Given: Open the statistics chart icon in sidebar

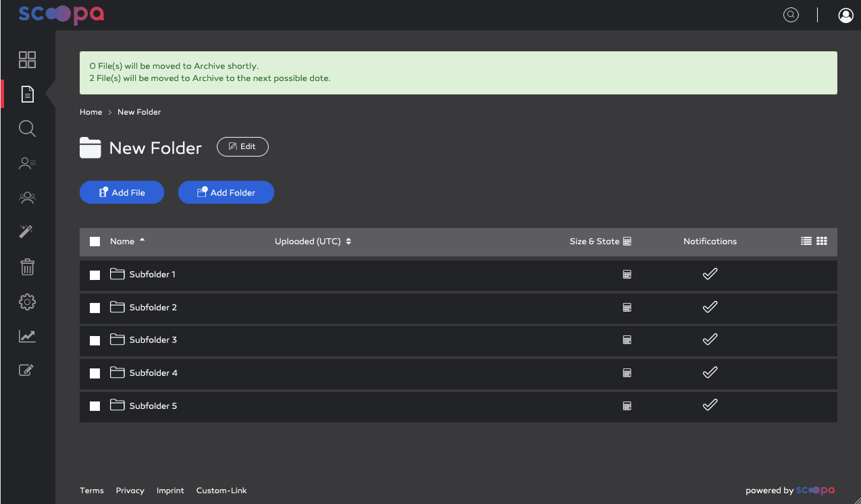Looking at the screenshot, I should (x=27, y=336).
